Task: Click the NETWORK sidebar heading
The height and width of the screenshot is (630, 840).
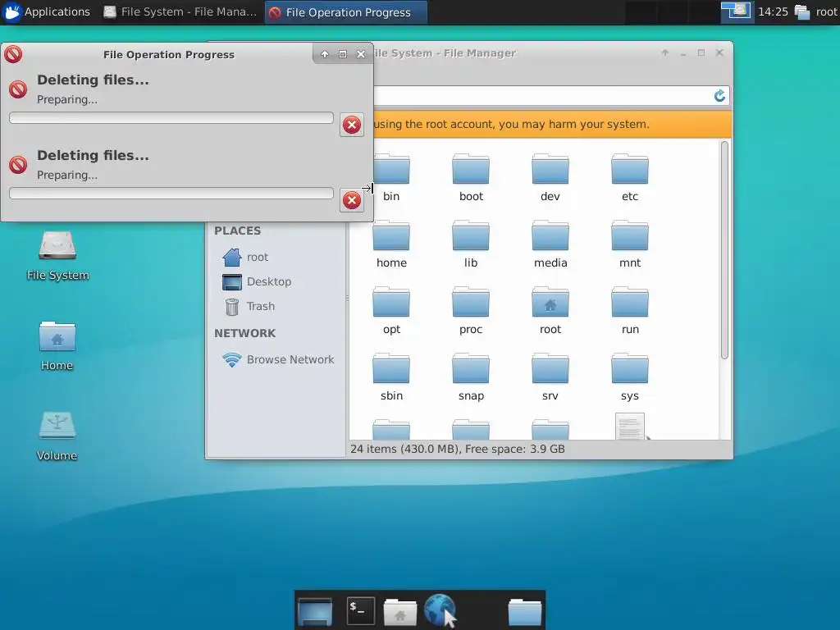Action: click(x=244, y=333)
